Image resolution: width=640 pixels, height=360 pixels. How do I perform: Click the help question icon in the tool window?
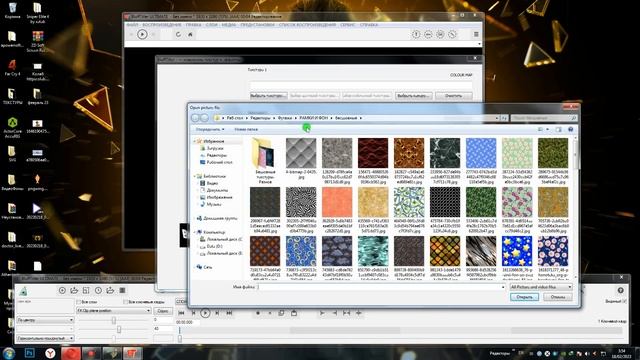[620, 290]
